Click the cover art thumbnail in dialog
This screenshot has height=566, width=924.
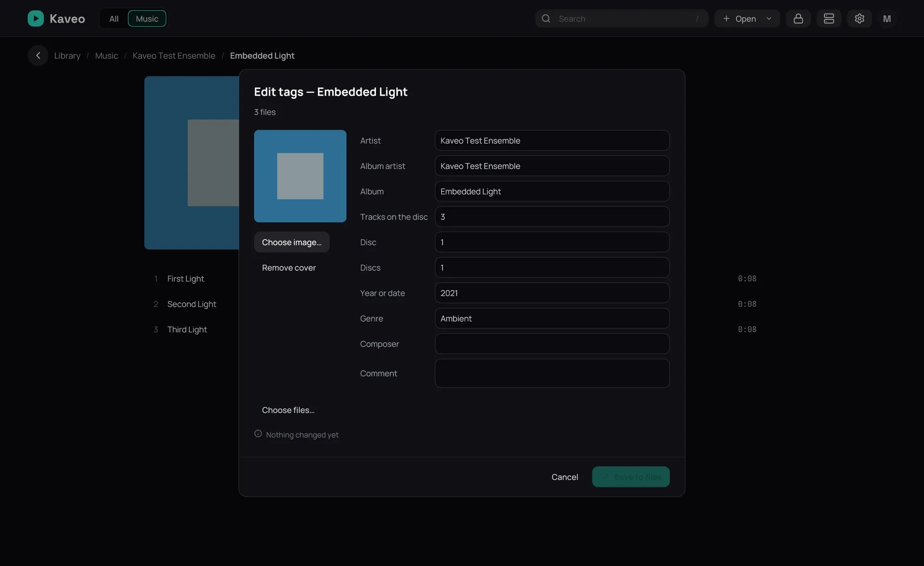(300, 176)
